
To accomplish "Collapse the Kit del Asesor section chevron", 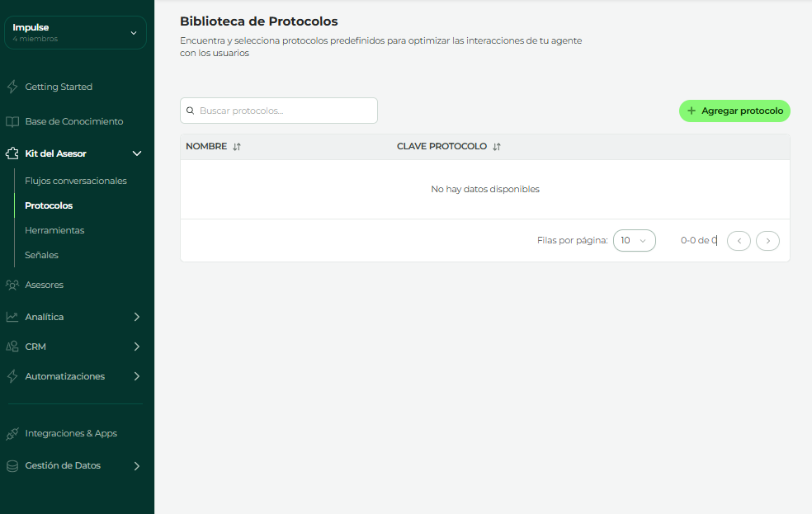I will click(x=137, y=153).
